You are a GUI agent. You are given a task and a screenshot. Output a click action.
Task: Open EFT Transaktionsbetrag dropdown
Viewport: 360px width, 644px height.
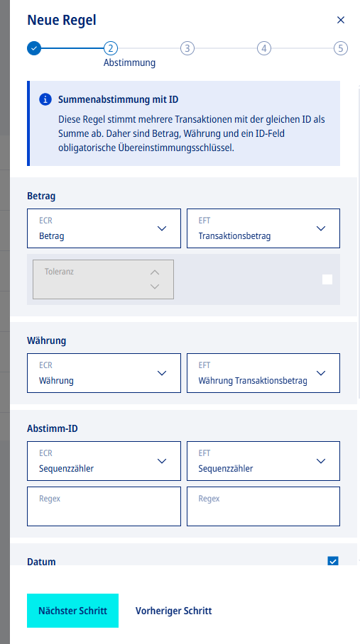263,228
